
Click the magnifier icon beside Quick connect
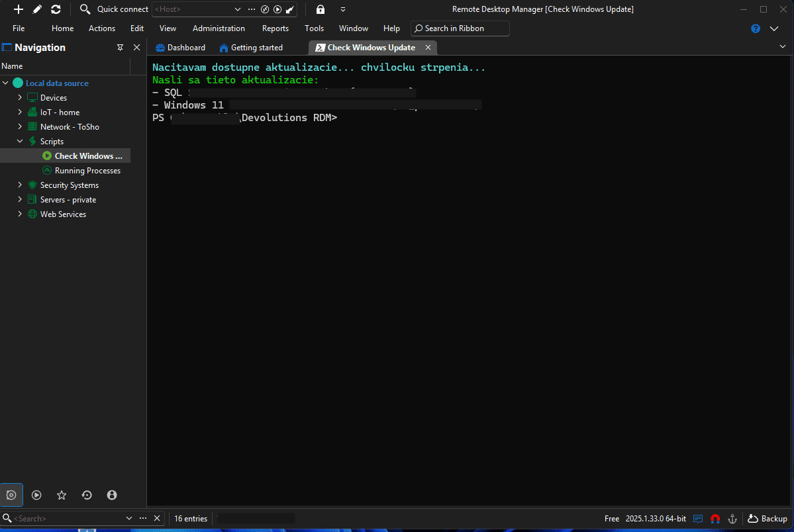click(85, 9)
